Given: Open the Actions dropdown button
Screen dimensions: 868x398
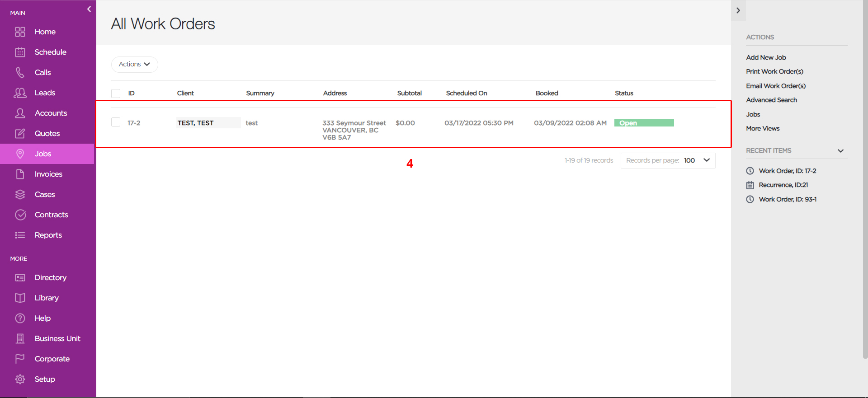Looking at the screenshot, I should [134, 64].
